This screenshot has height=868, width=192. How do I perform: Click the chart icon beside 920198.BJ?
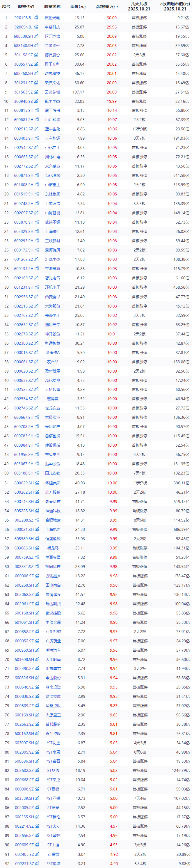[x=36, y=17]
